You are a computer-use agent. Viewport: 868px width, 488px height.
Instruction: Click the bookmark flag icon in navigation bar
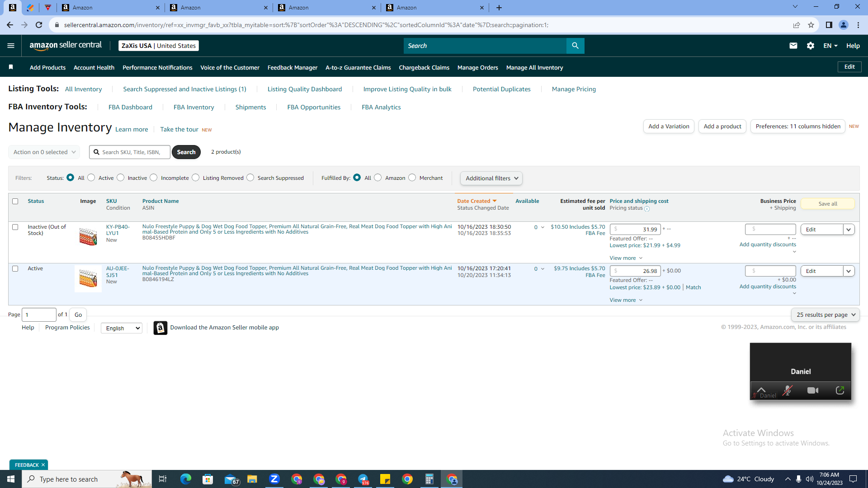pyautogui.click(x=11, y=67)
